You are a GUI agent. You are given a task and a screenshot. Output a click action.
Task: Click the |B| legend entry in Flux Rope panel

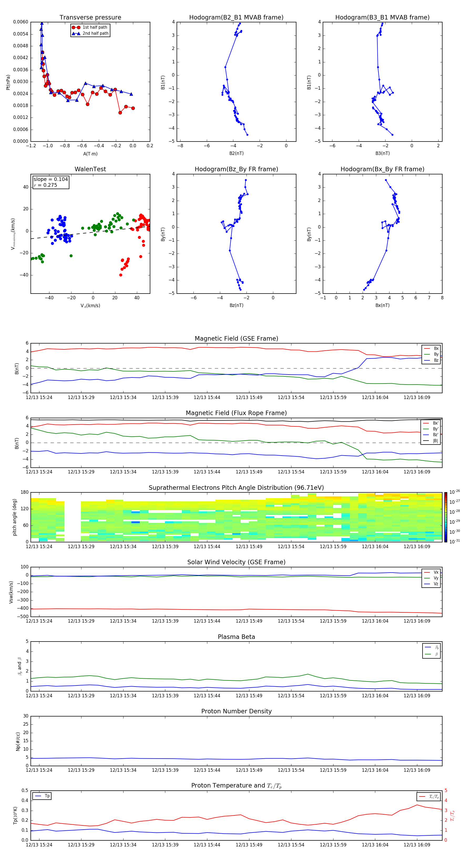pos(431,441)
